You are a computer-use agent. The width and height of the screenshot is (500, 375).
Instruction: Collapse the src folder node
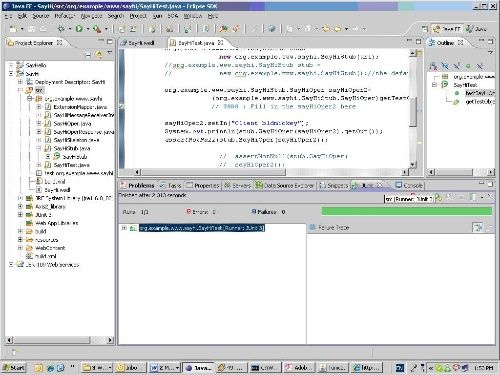20,90
